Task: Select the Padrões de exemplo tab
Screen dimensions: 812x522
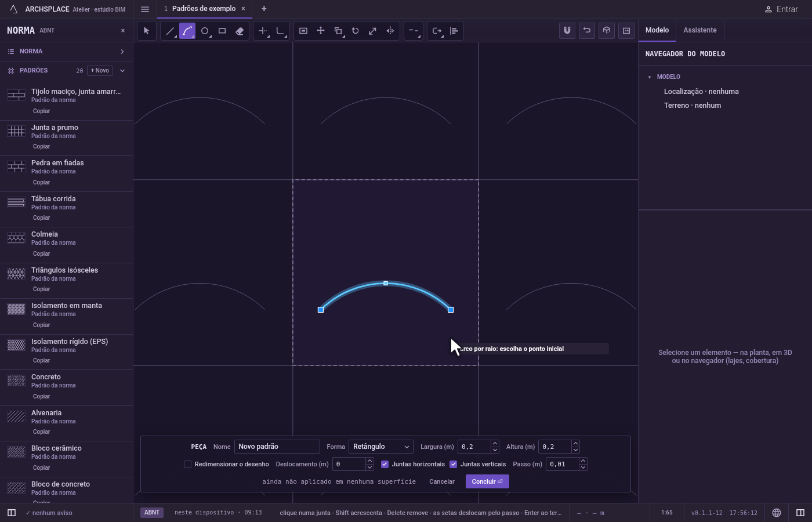Action: 204,9
